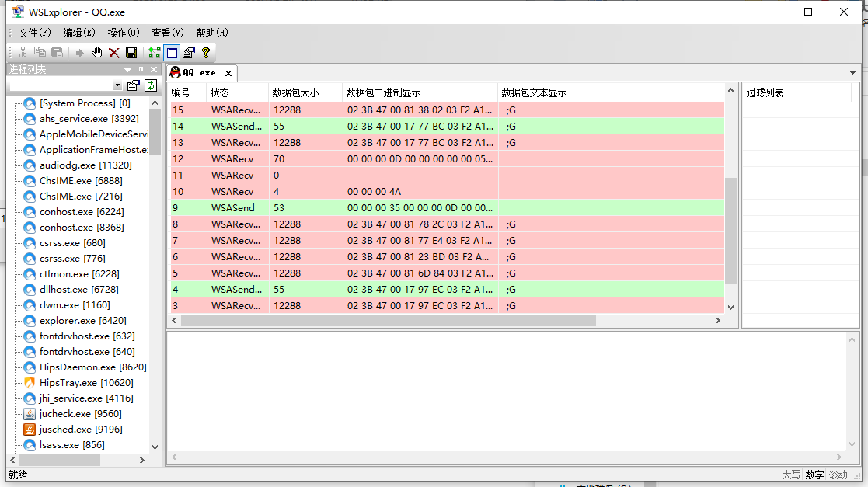Select conhost.exe [8368] process

click(82, 228)
